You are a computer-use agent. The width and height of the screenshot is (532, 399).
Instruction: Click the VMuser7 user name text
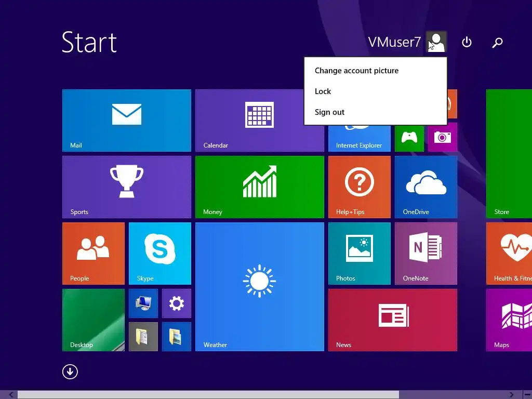tap(394, 42)
